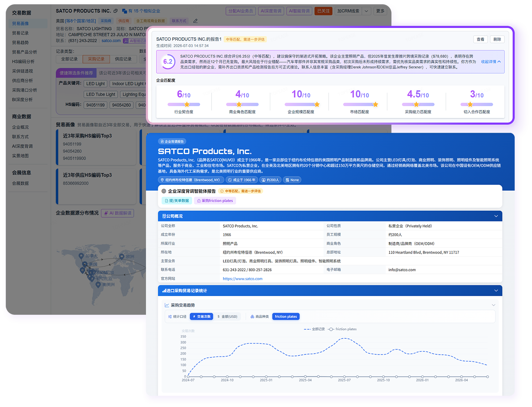The image size is (532, 407).
Task: Click the filter icon beside 统计口径
Action: 170,317
